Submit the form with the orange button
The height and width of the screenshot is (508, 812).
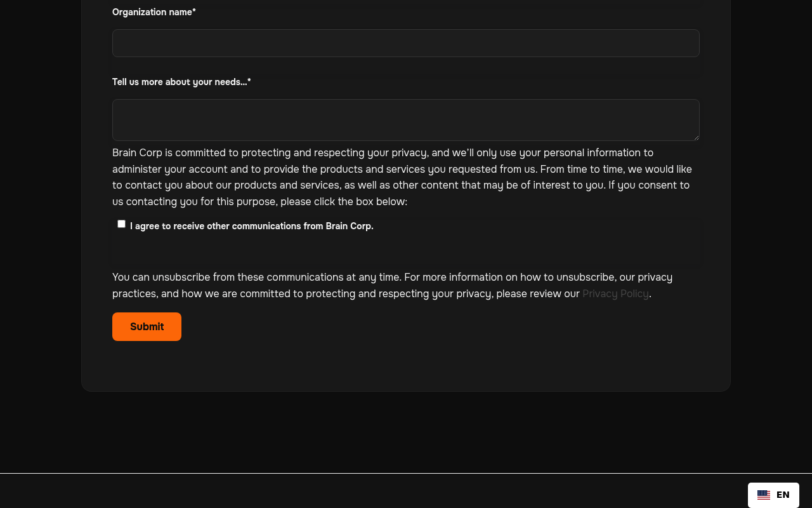tap(147, 326)
